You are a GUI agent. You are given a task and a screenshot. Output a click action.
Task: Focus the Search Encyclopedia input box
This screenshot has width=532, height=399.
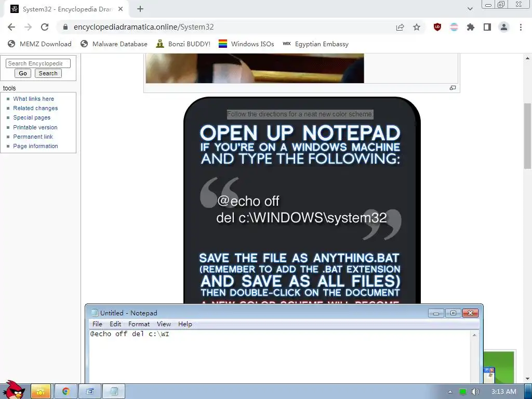pyautogui.click(x=38, y=63)
